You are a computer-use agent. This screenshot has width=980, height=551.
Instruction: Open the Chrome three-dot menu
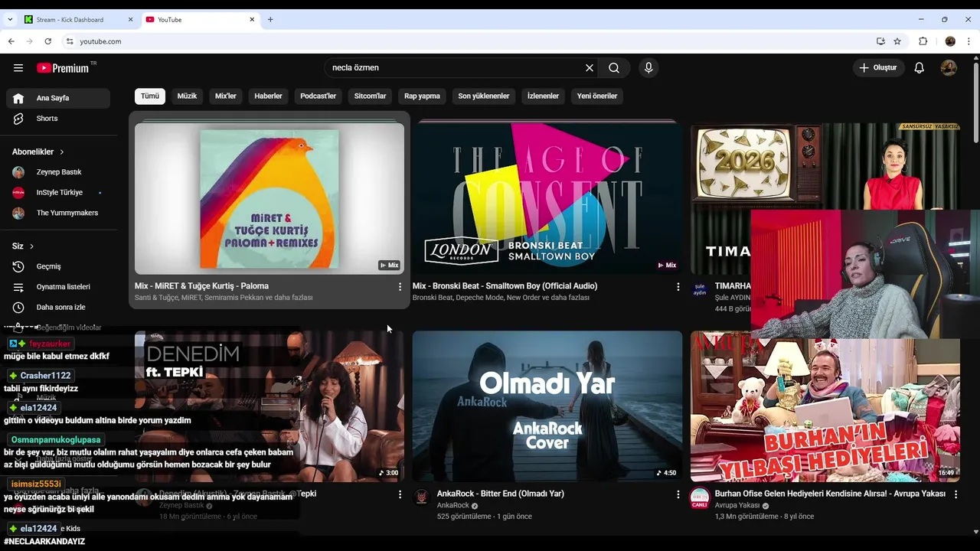coord(969,41)
